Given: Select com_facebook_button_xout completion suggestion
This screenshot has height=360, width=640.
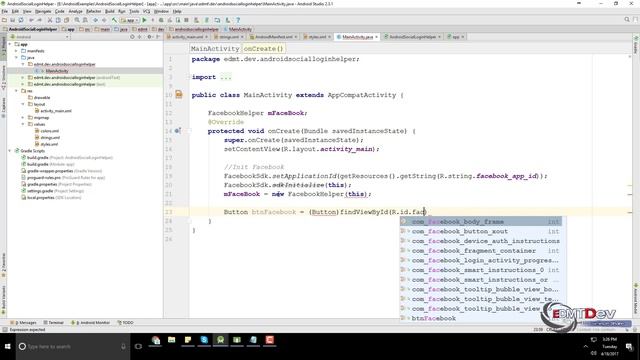Looking at the screenshot, I should coord(480,231).
